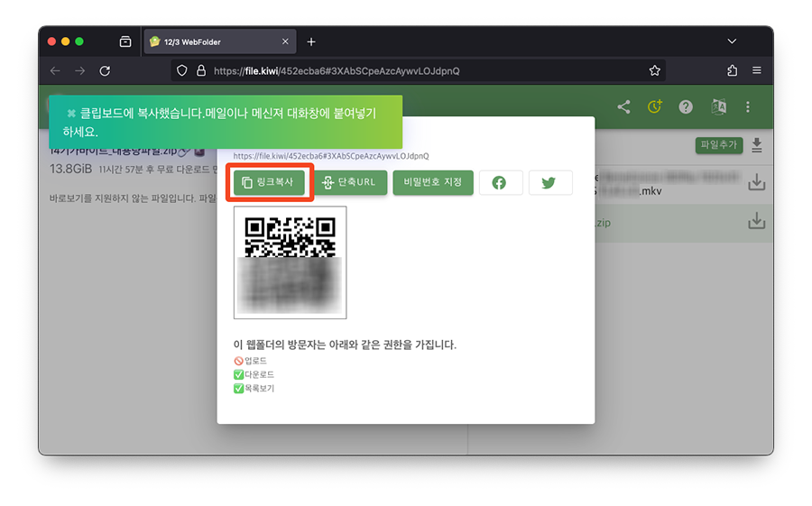Viewport: 812px width, 506px height.
Task: Click the 목록보기 permission line
Action: click(254, 389)
